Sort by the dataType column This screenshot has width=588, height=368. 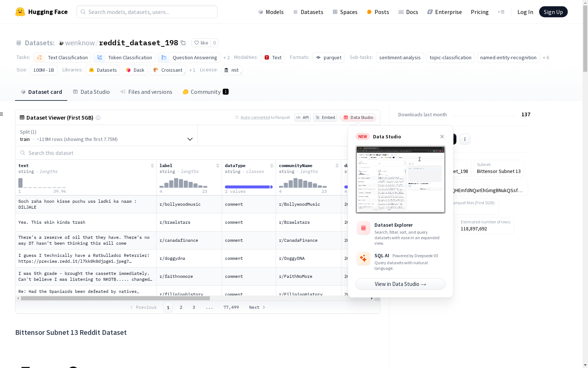272,166
